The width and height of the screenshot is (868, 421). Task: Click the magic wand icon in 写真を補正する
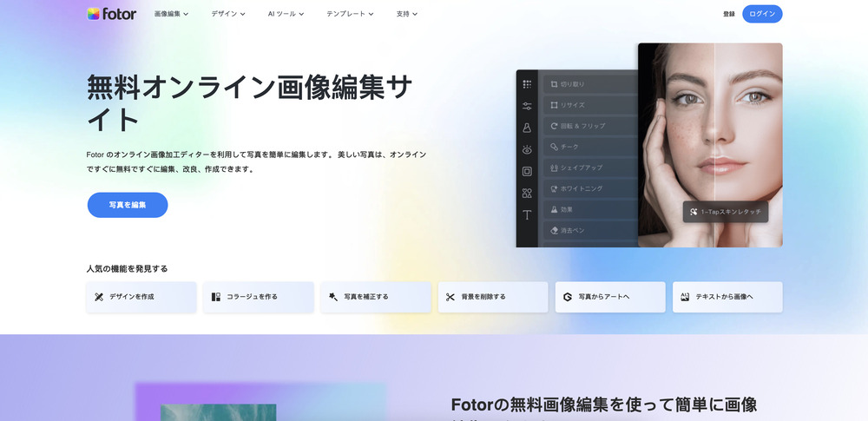point(333,297)
